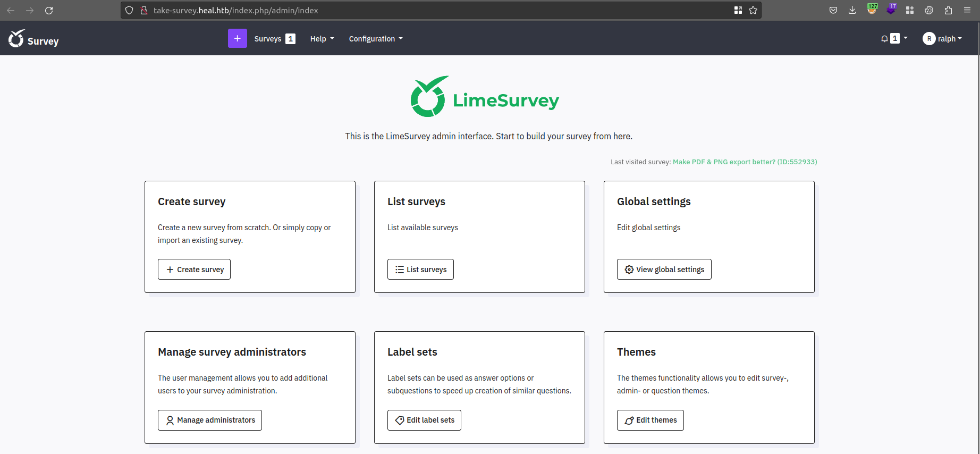Image resolution: width=980 pixels, height=454 pixels.
Task: Click the Manage administrators button
Action: point(210,420)
